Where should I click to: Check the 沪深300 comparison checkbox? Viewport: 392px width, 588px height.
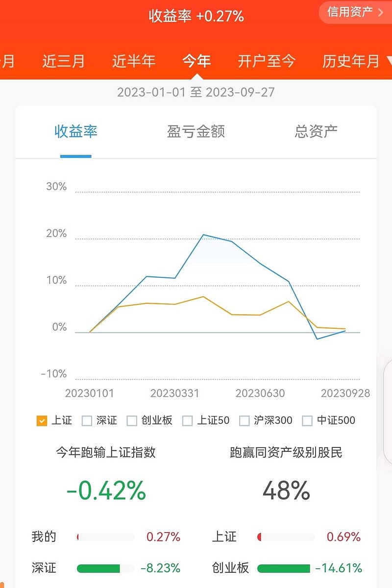point(245,420)
